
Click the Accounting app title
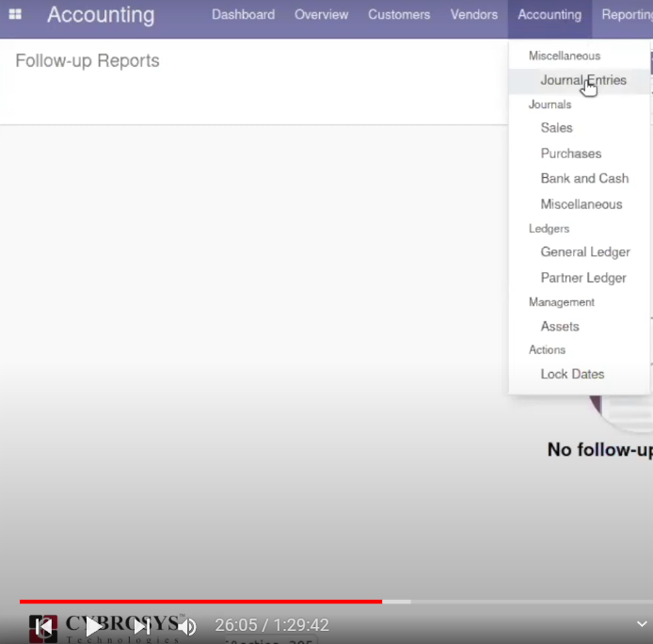pyautogui.click(x=101, y=15)
